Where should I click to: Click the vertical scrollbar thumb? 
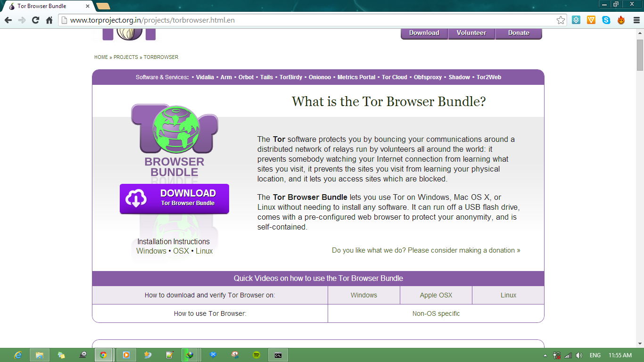(x=640, y=55)
